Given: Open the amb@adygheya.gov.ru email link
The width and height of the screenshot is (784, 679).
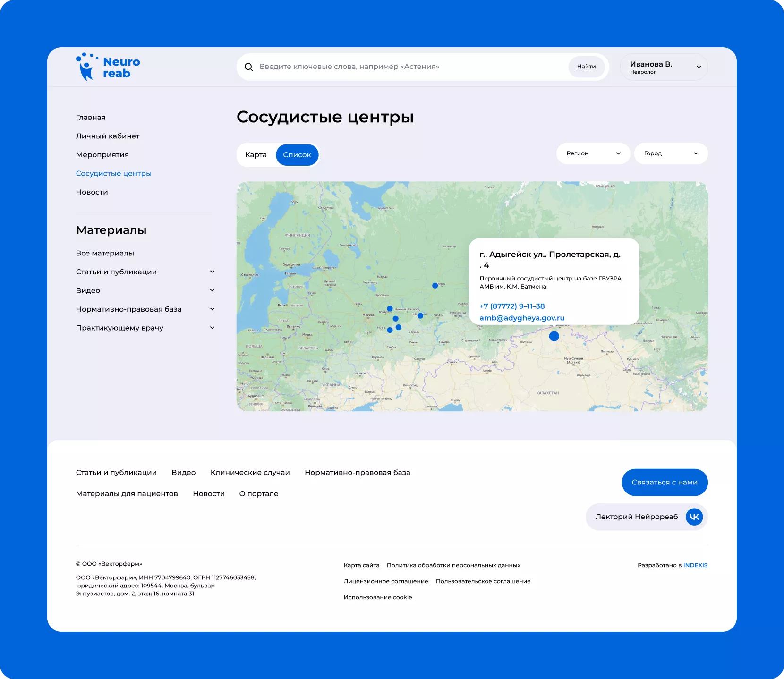Looking at the screenshot, I should pos(522,318).
